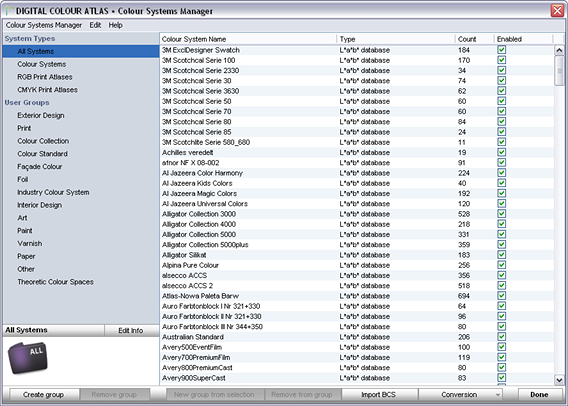This screenshot has width=568, height=406.
Task: Disable Al Jazeera Color Harmony checkbox
Action: 501,173
